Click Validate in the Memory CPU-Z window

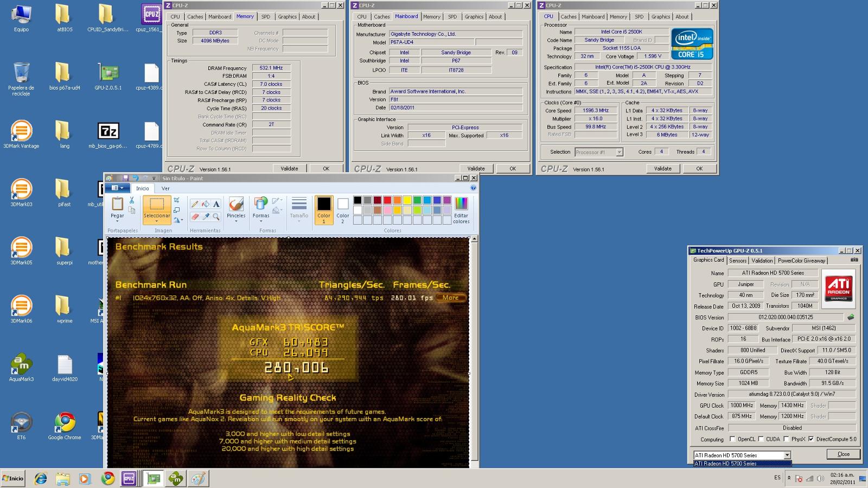289,169
